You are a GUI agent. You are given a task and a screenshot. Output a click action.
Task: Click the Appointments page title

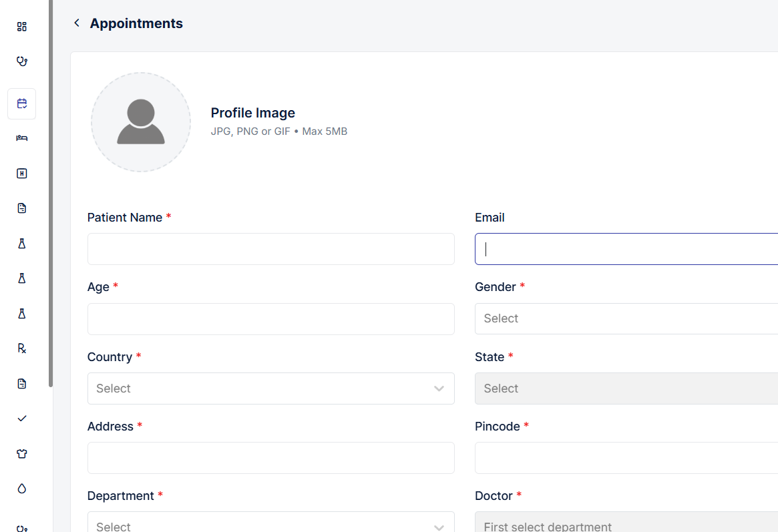click(136, 23)
